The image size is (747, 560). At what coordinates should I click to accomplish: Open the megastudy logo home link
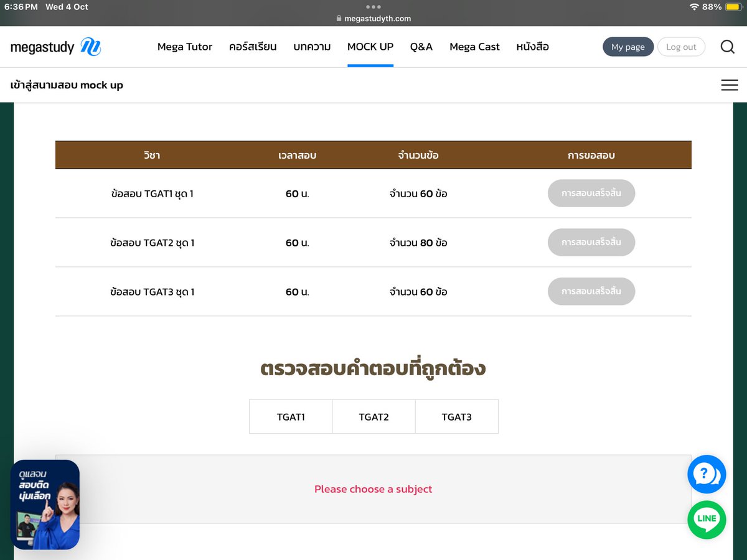pos(55,47)
